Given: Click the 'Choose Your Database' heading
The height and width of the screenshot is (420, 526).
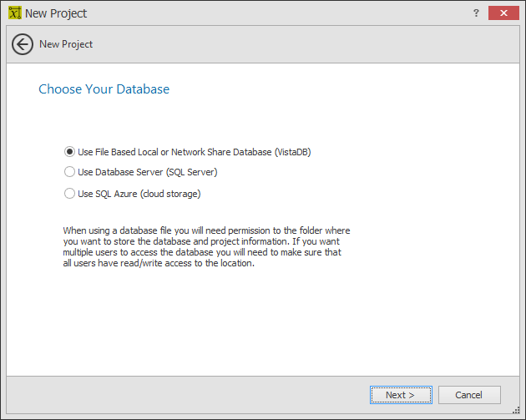Looking at the screenshot, I should coord(104,89).
